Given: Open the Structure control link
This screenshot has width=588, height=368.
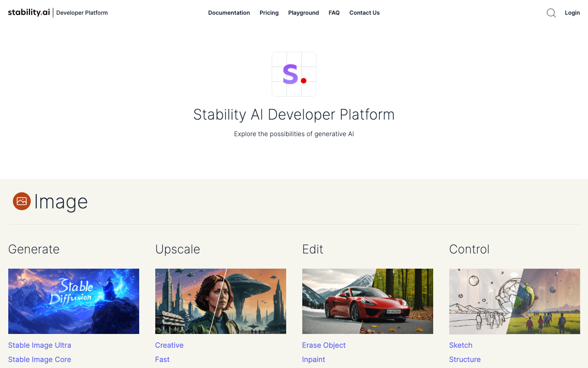Looking at the screenshot, I should (x=465, y=359).
